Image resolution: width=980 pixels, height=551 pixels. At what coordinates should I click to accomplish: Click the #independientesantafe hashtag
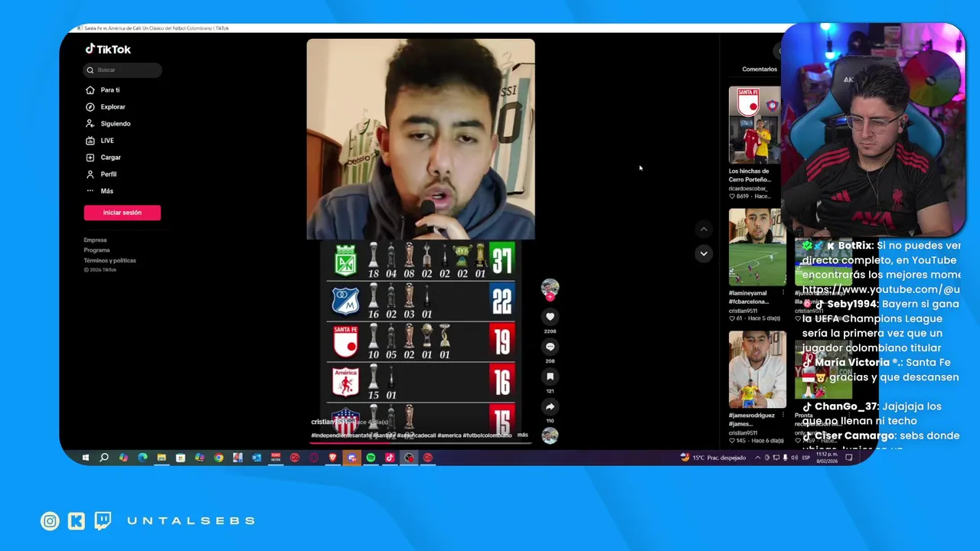click(341, 435)
